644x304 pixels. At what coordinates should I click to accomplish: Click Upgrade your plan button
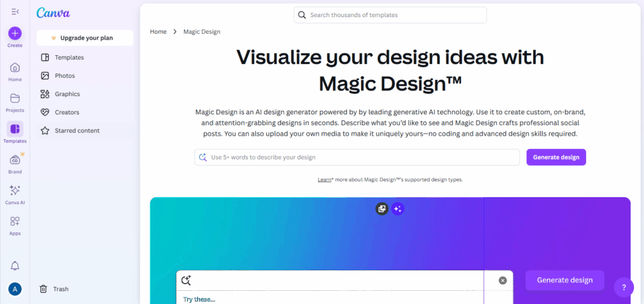[85, 38]
